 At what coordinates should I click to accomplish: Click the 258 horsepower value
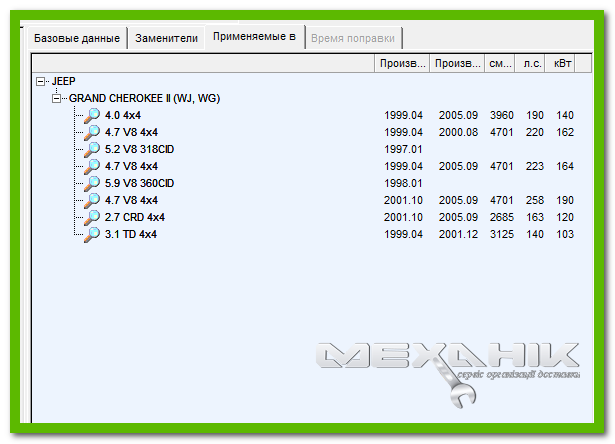tap(535, 200)
